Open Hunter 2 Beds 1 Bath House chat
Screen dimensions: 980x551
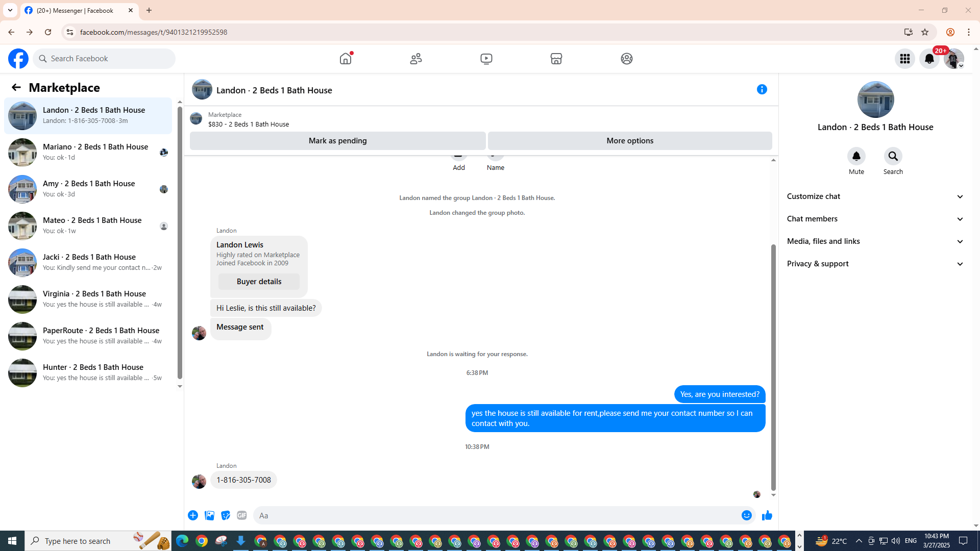coord(88,372)
